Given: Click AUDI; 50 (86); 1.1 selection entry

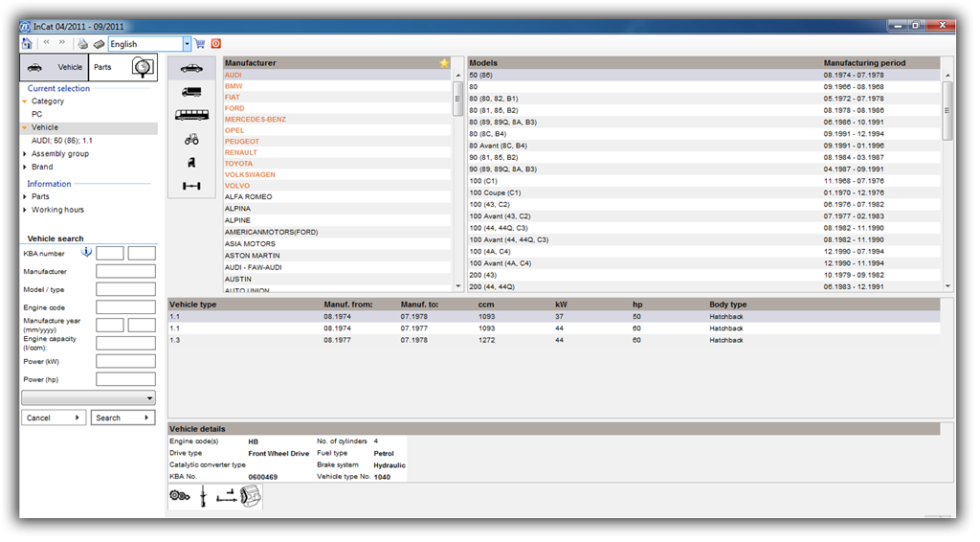Looking at the screenshot, I should (62, 141).
